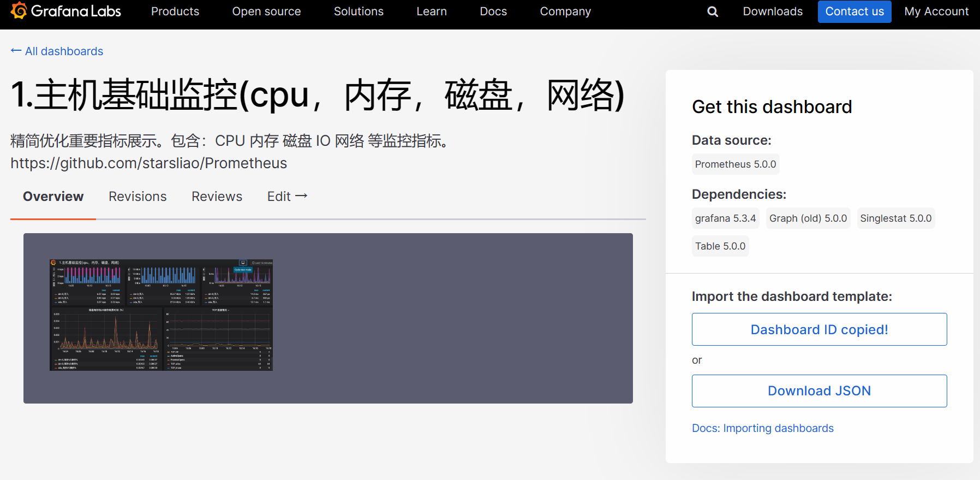Switch to the Revisions tab

(x=138, y=197)
